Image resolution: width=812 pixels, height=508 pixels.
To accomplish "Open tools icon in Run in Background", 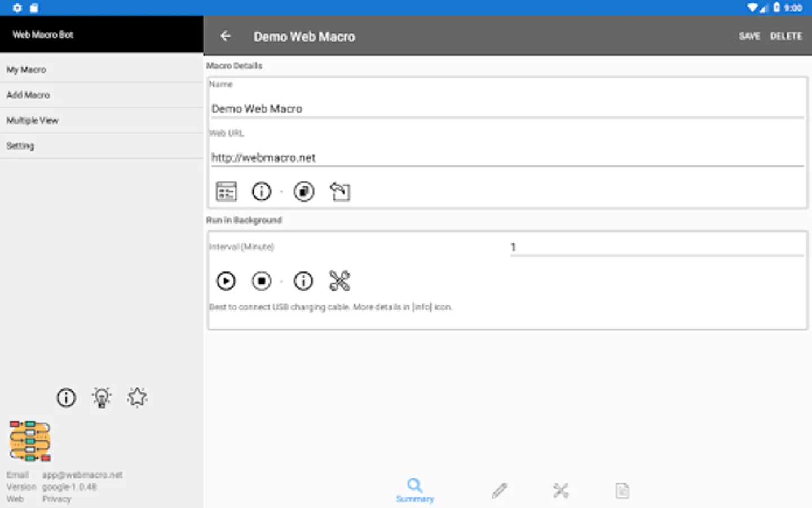I will (339, 281).
